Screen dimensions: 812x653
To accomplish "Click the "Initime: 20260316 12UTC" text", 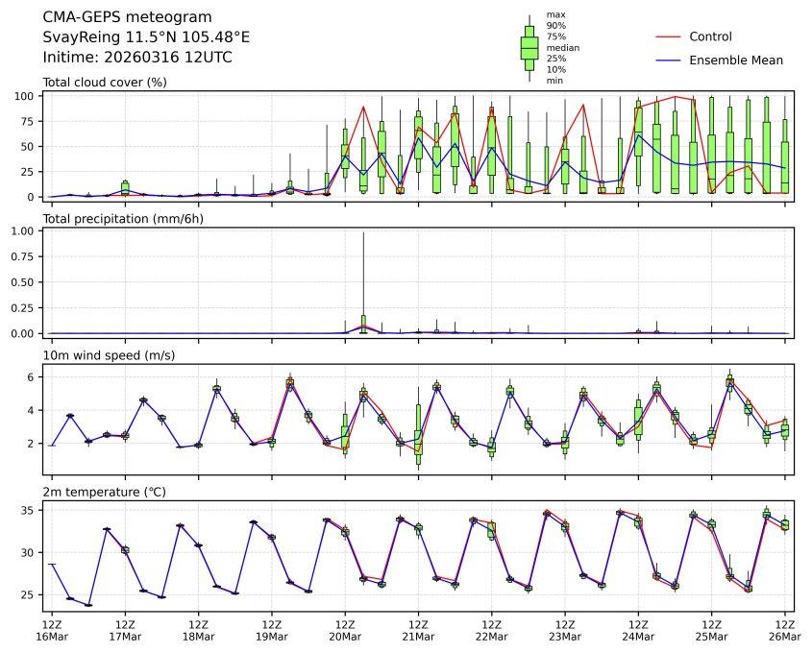I will coord(137,58).
